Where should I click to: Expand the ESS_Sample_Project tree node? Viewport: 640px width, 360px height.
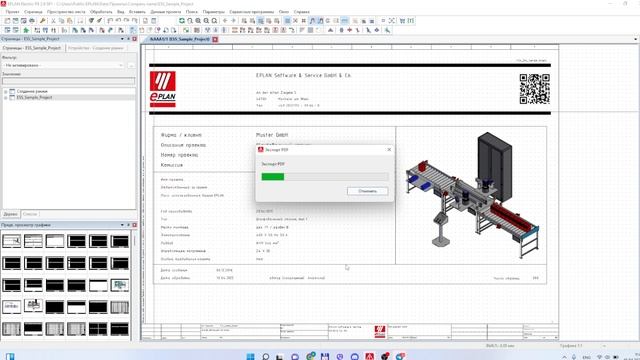tap(6, 98)
